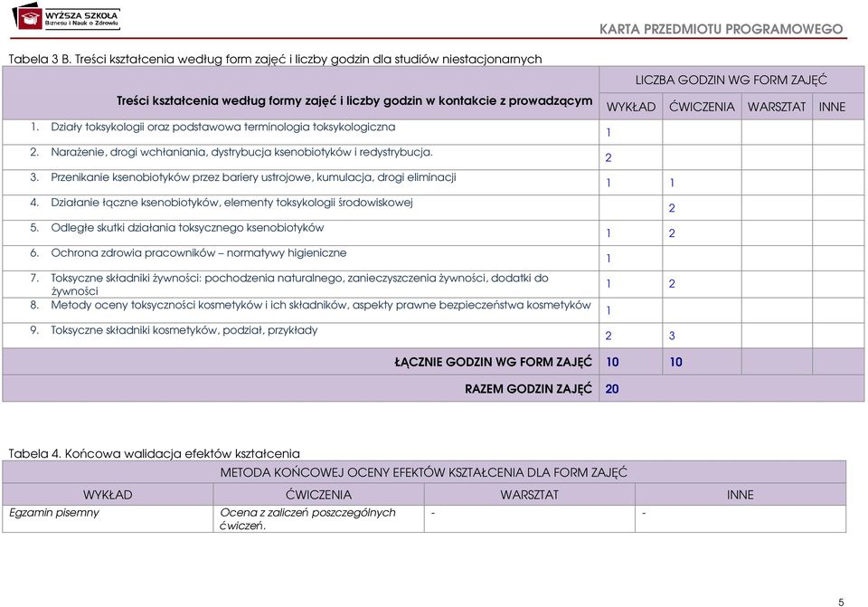Click 'WARSZTAT' column header in Tabela 3 B
This screenshot has width=868, height=607.
(776, 107)
